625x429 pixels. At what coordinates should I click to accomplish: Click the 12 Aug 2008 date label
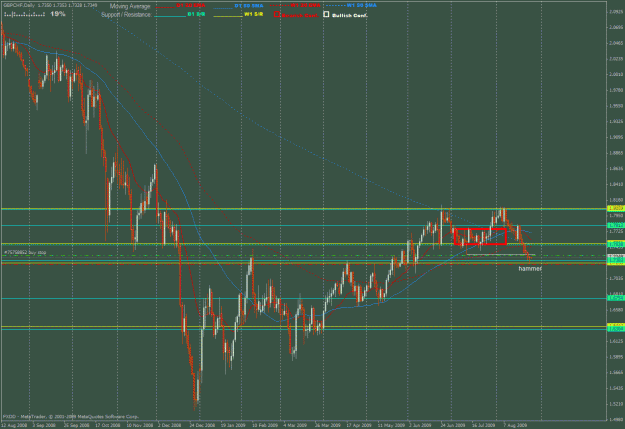point(14,425)
